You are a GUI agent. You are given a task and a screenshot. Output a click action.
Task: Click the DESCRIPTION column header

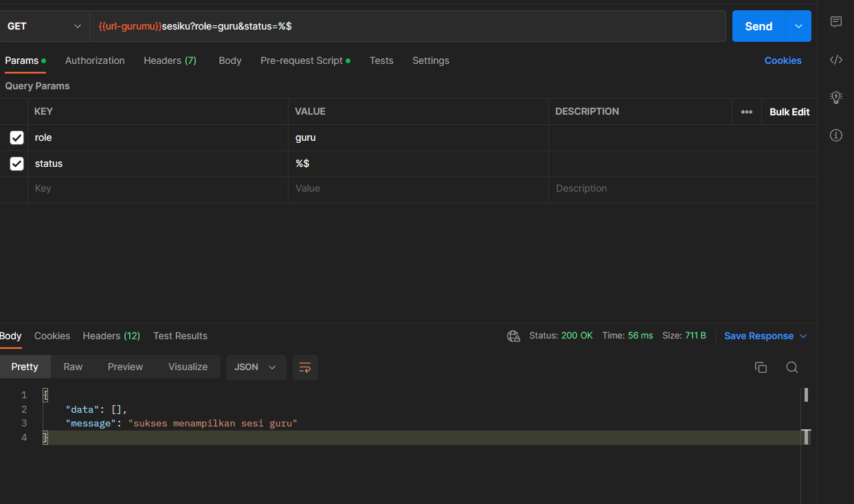coord(587,111)
